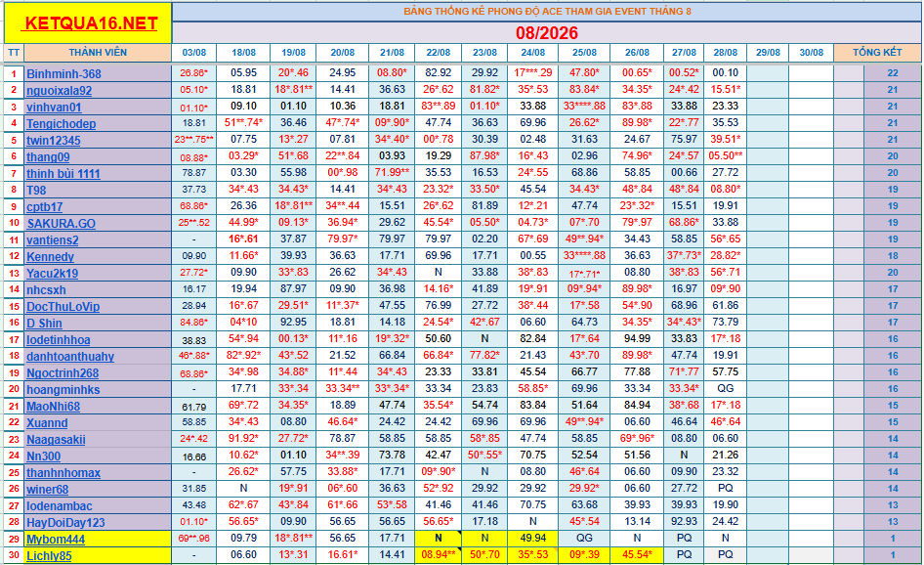
Task: Select the 21/08 date header
Action: [x=392, y=53]
